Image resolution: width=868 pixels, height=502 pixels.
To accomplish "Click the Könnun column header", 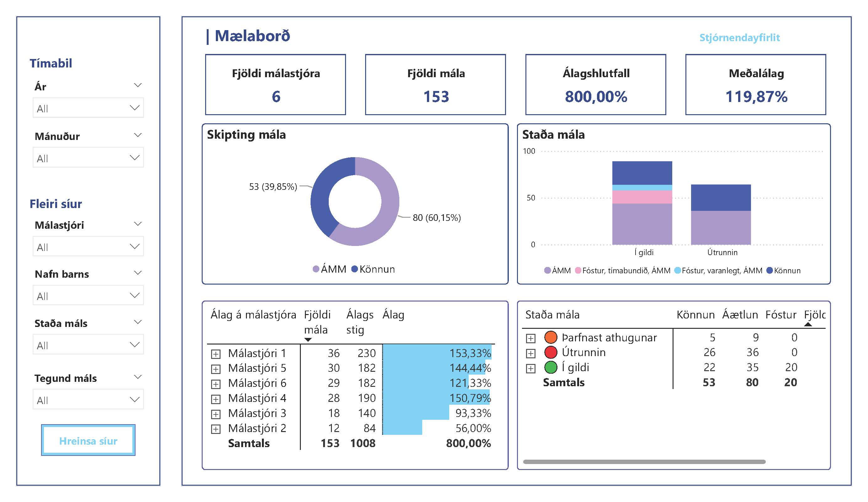I will pyautogui.click(x=695, y=315).
